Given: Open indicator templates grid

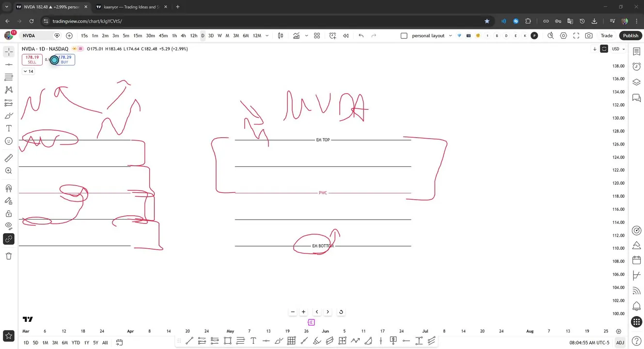Looking at the screenshot, I should click(x=317, y=35).
